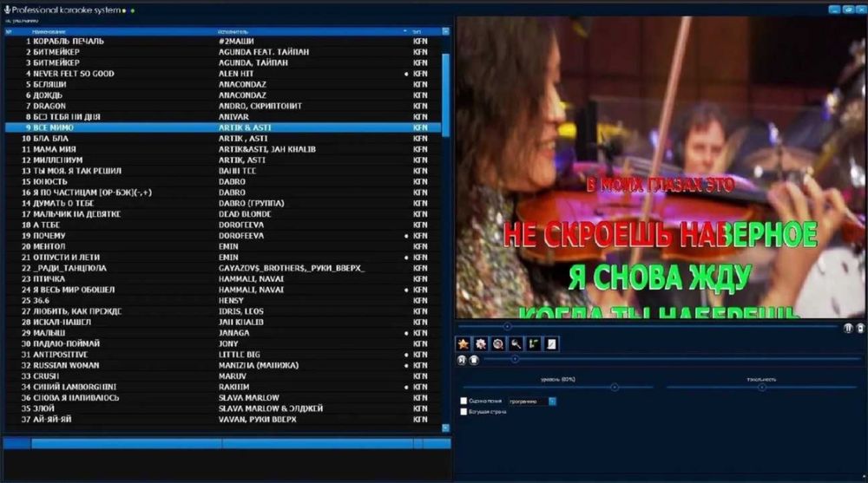Select song 'ЮНОСТЬ'
The image size is (868, 483).
click(x=50, y=181)
